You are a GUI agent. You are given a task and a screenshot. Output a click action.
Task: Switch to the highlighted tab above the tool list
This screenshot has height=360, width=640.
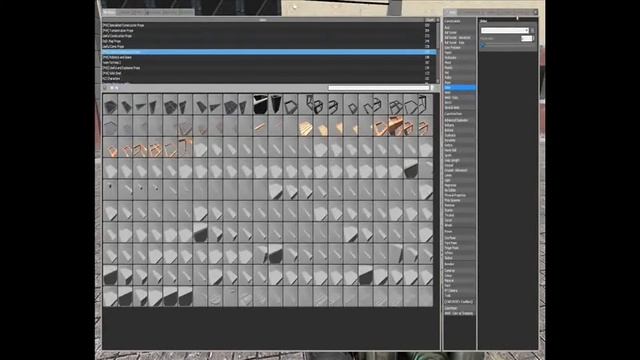click(452, 13)
